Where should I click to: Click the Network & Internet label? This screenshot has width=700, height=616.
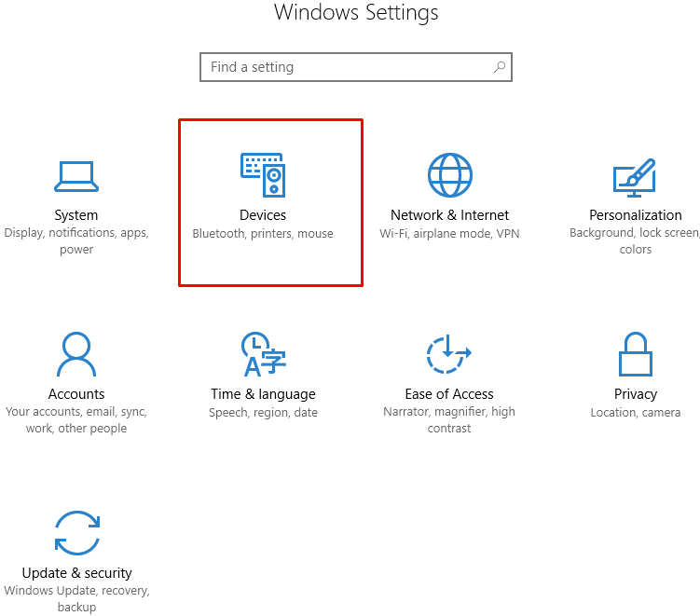[449, 215]
